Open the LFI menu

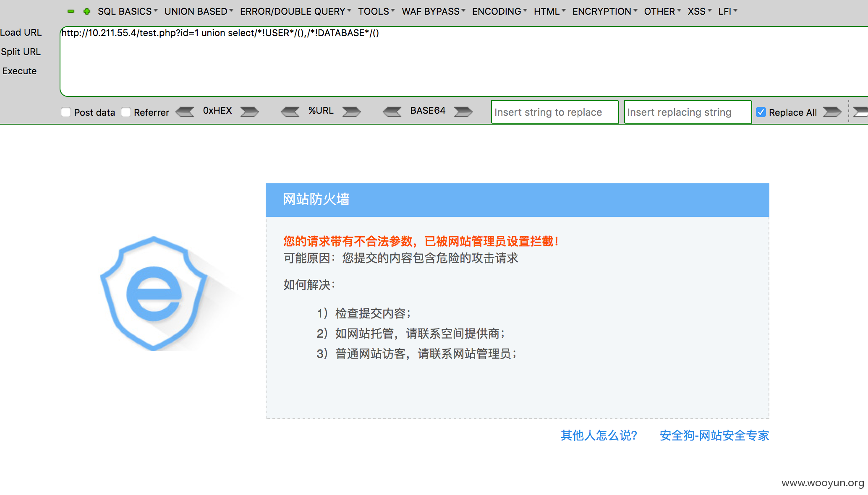coord(727,11)
